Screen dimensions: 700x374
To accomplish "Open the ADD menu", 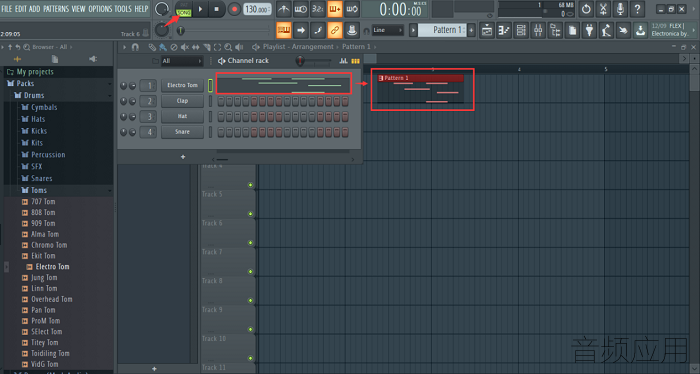I will pos(34,9).
